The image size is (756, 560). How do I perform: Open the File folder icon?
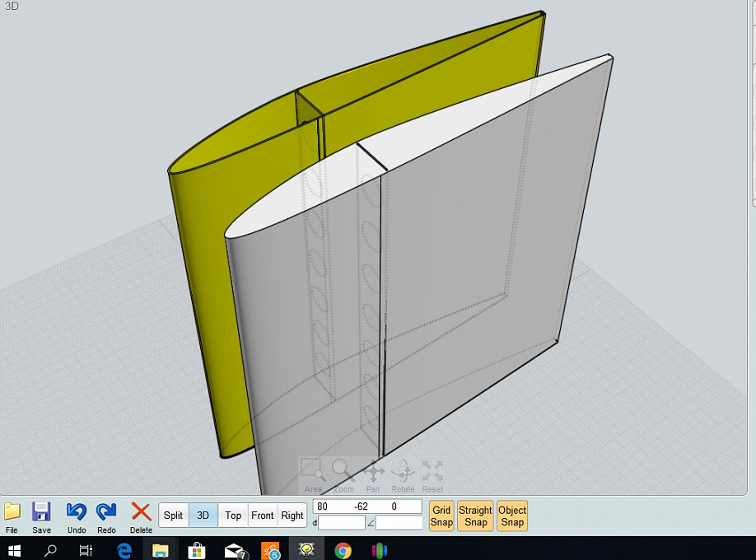point(12,511)
